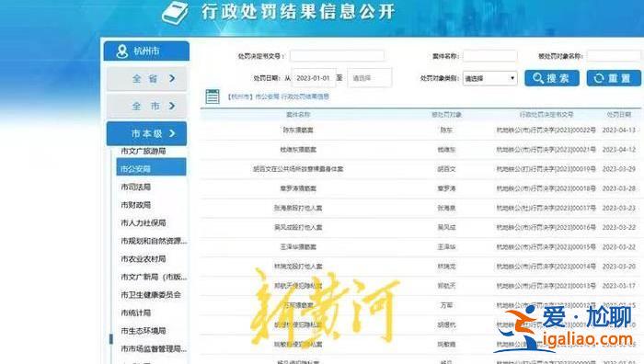
Task: Select 市规划和自然资源 in sidebar
Action: coord(154,241)
